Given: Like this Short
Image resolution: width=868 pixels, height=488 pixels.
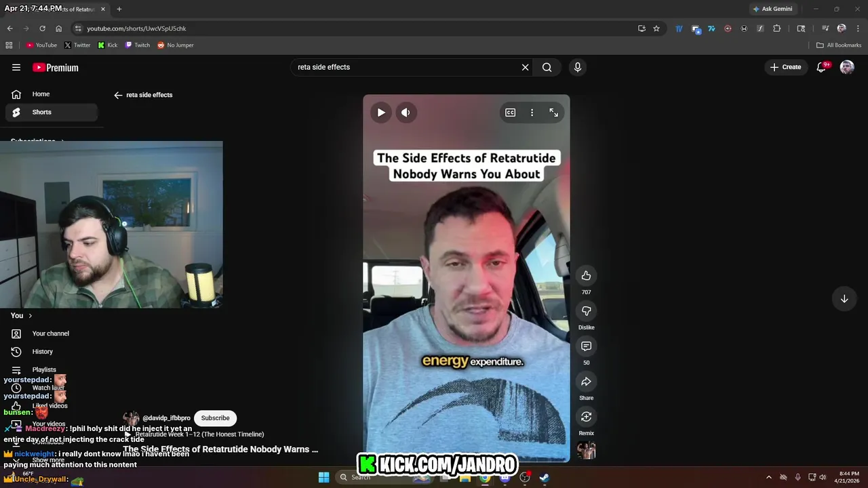Looking at the screenshot, I should pos(586,276).
